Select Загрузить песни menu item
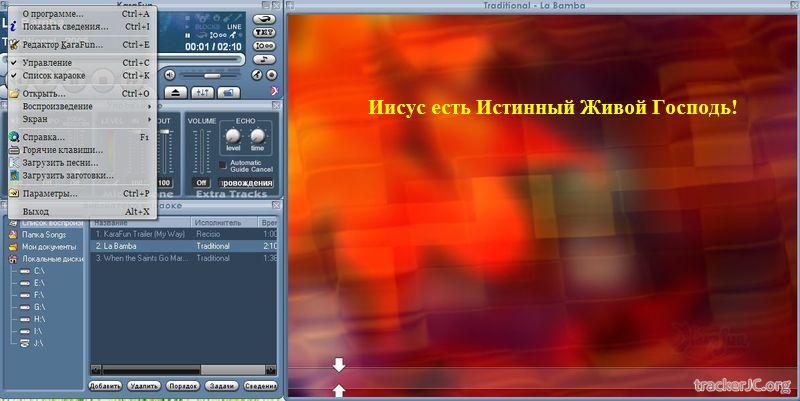 [x=60, y=162]
